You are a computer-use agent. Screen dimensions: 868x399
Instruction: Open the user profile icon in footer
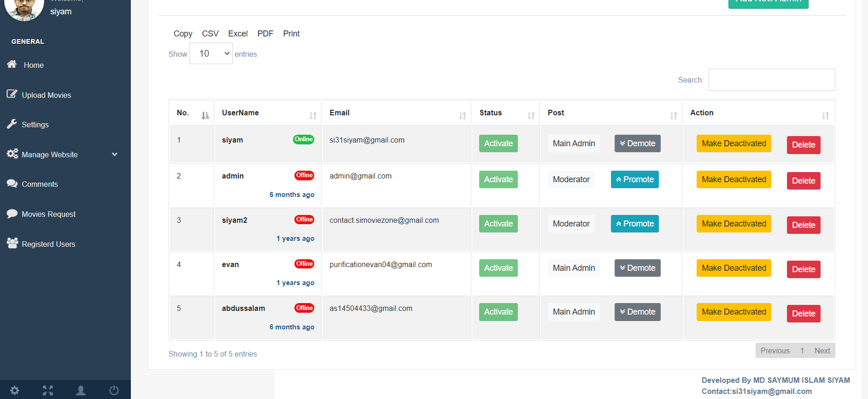pyautogui.click(x=81, y=391)
